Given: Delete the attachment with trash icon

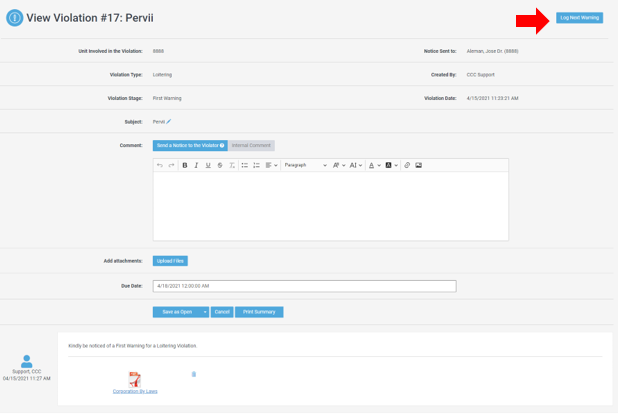Looking at the screenshot, I should [x=194, y=375].
